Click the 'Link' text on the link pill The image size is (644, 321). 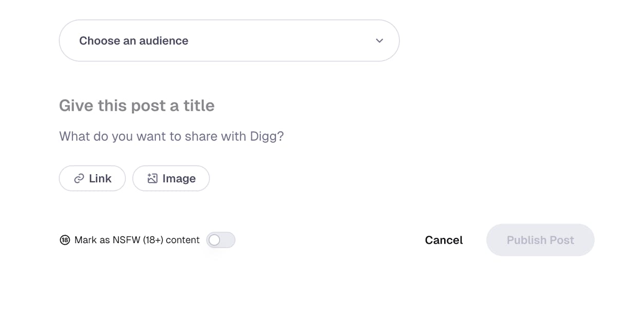pyautogui.click(x=100, y=178)
